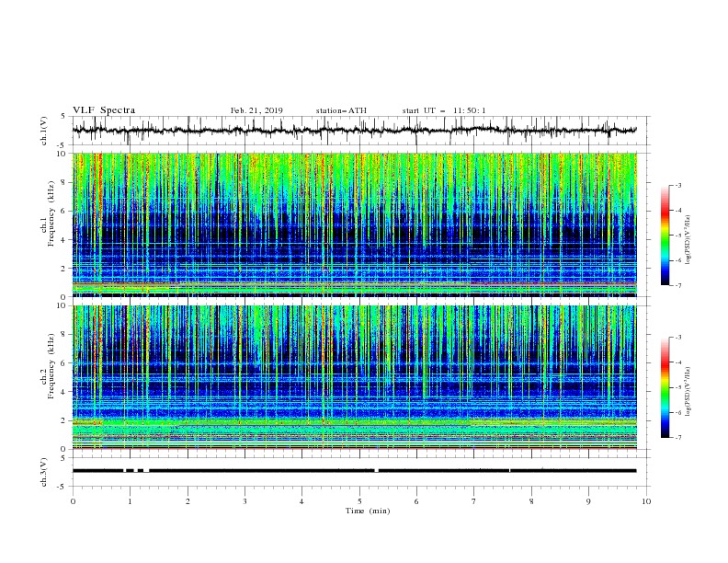Click the ch.1 voltage waveform trace

click(x=354, y=131)
